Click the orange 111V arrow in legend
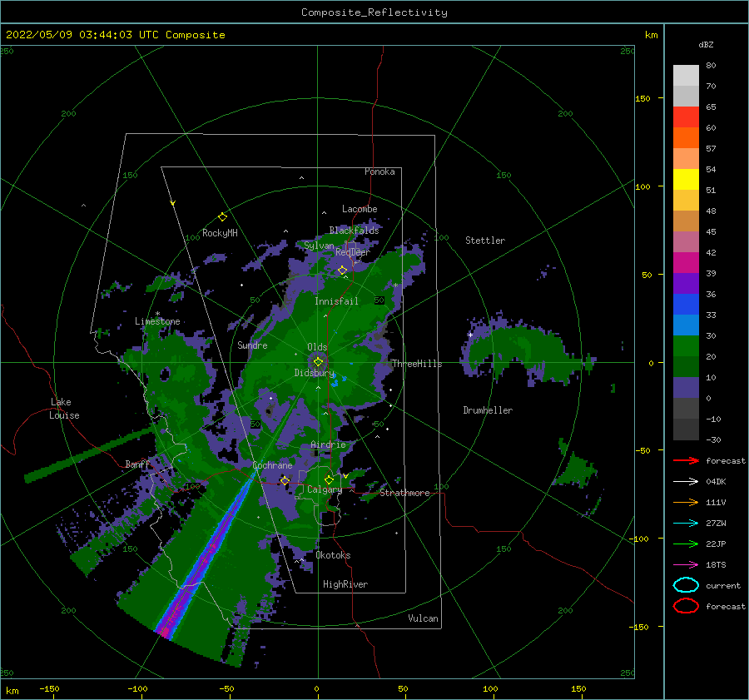 coord(686,502)
